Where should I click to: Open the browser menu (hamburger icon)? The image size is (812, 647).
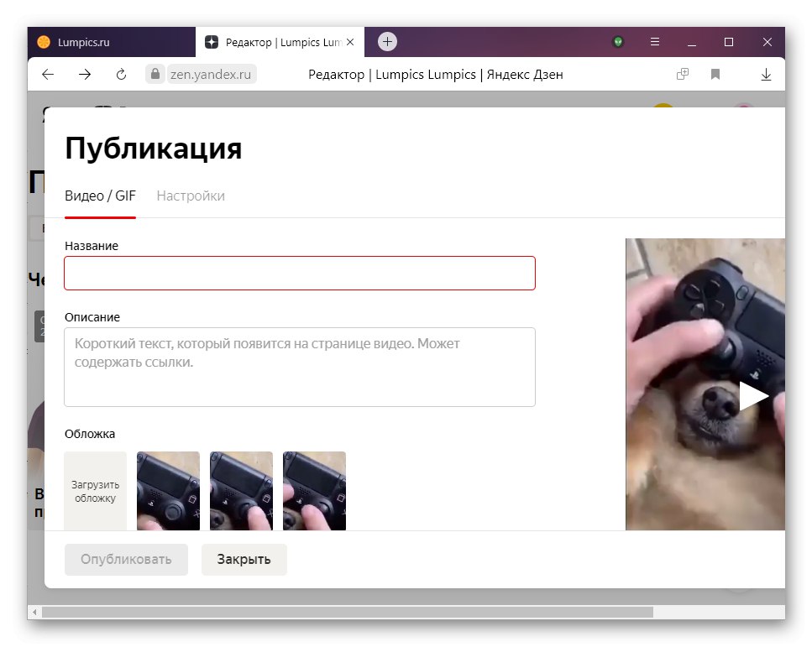(x=652, y=42)
